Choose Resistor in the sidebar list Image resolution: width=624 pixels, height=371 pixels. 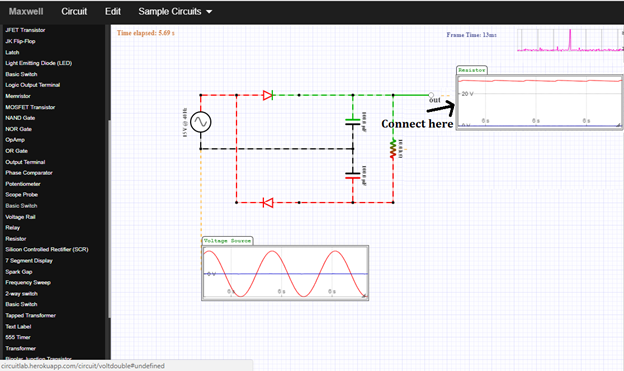coord(16,239)
